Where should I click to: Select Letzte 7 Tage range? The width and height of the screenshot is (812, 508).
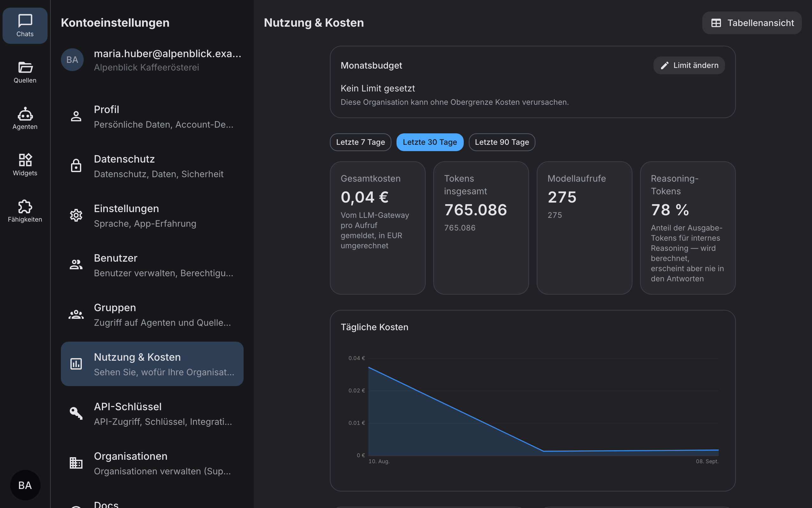point(360,142)
